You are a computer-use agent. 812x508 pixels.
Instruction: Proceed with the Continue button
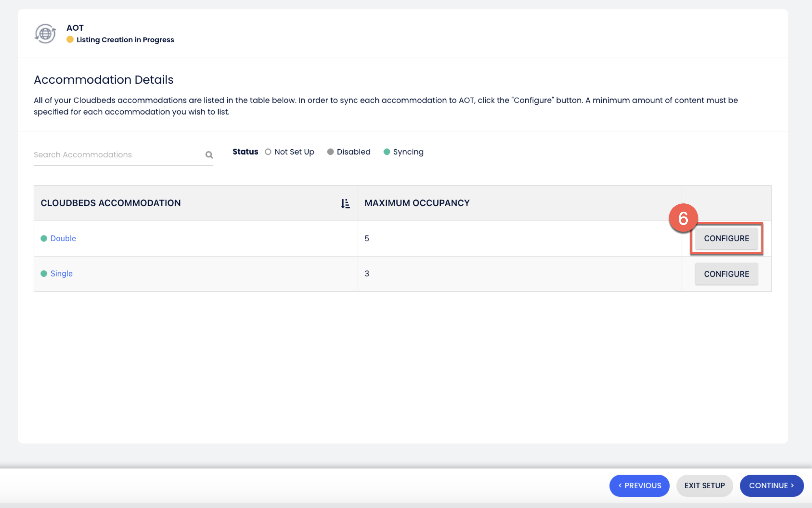(771, 486)
